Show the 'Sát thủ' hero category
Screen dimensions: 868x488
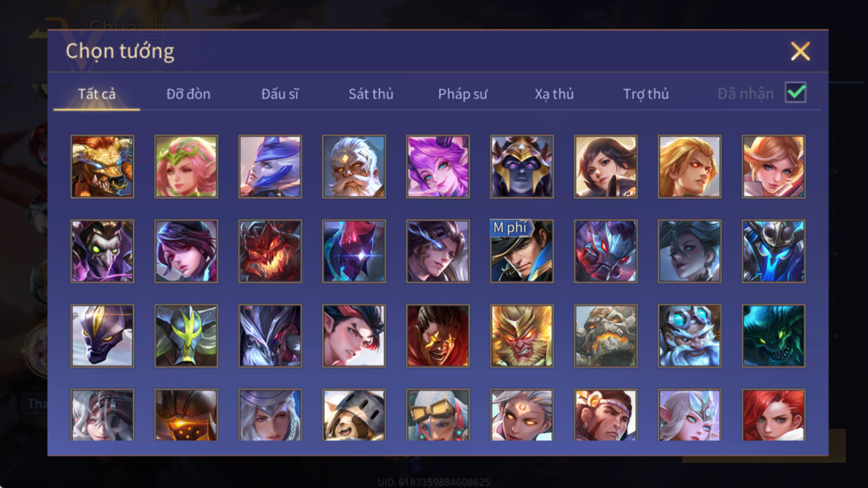[371, 94]
